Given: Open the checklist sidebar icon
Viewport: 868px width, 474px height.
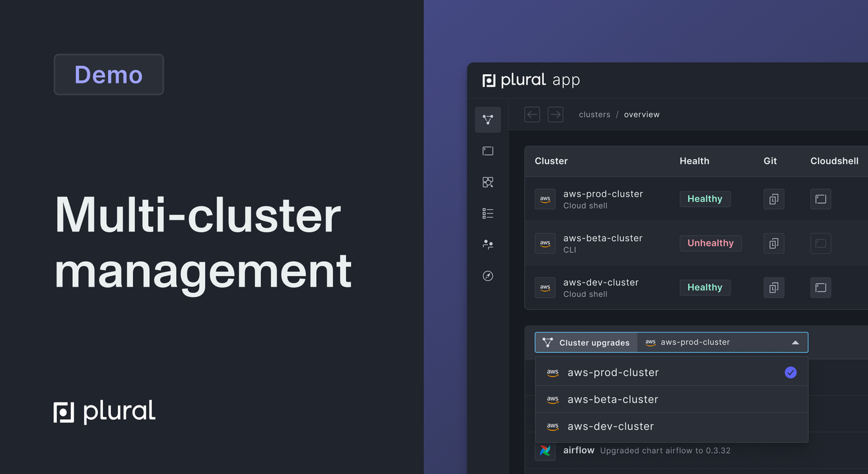Looking at the screenshot, I should point(488,213).
